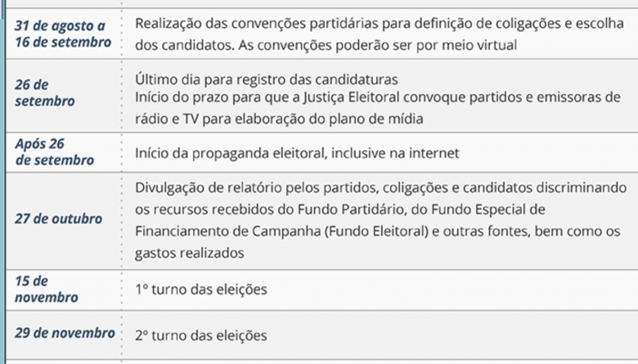Screen dimensions: 638x364
Task: Click the 'gastos realizados' text
Action: [190, 253]
